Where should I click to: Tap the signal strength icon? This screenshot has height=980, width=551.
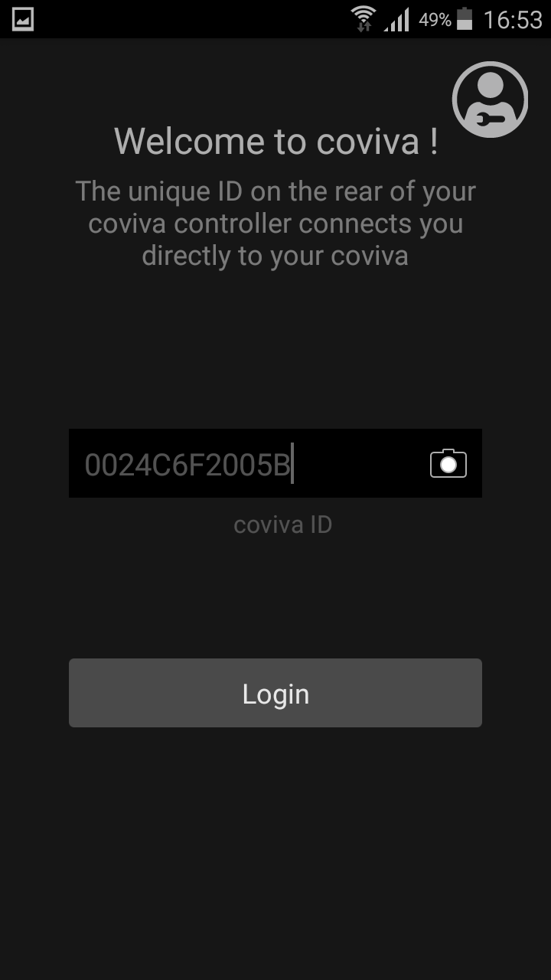[396, 20]
